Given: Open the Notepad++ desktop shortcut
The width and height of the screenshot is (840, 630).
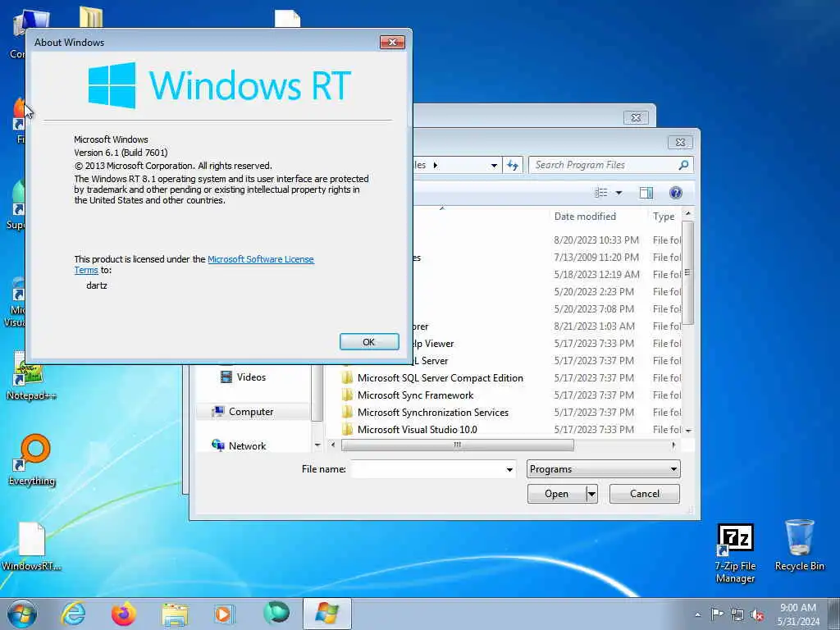Looking at the screenshot, I should pos(31,376).
